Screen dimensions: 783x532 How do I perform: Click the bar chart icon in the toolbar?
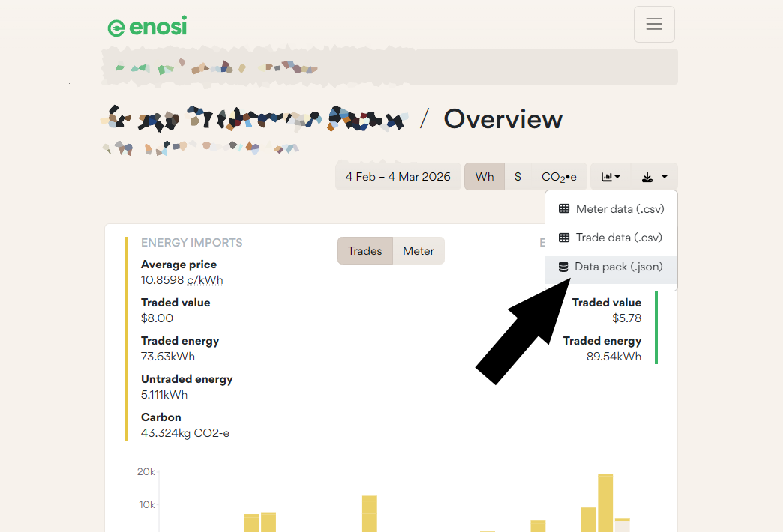606,177
